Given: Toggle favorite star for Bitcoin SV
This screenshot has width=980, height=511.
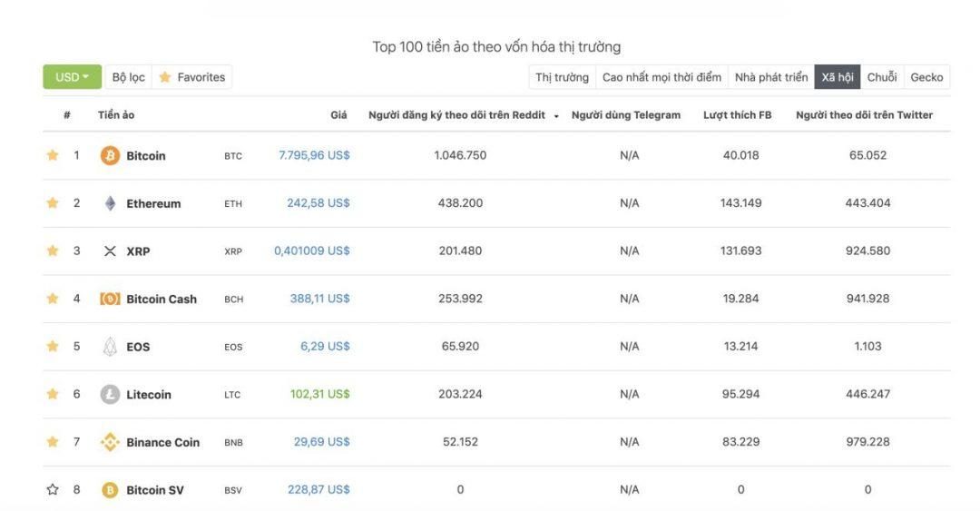Looking at the screenshot, I should (53, 489).
